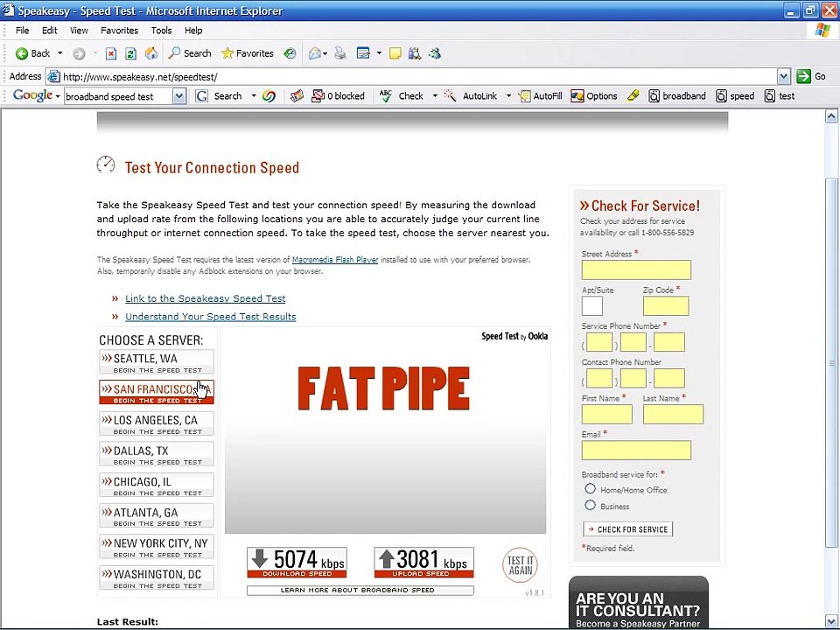Viewport: 840px width, 630px height.
Task: Open Google logo dropdown arrow
Action: tap(58, 96)
